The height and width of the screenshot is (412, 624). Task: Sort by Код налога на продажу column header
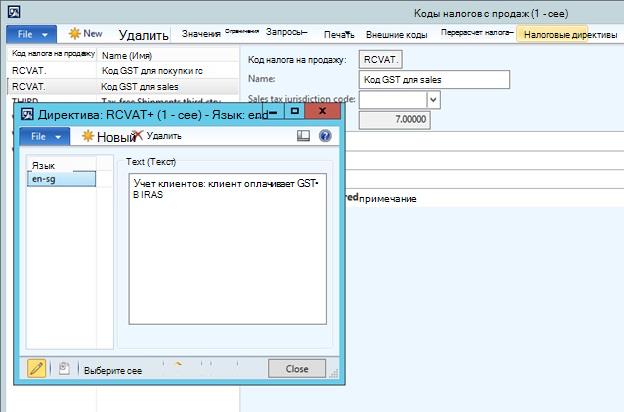tap(53, 53)
